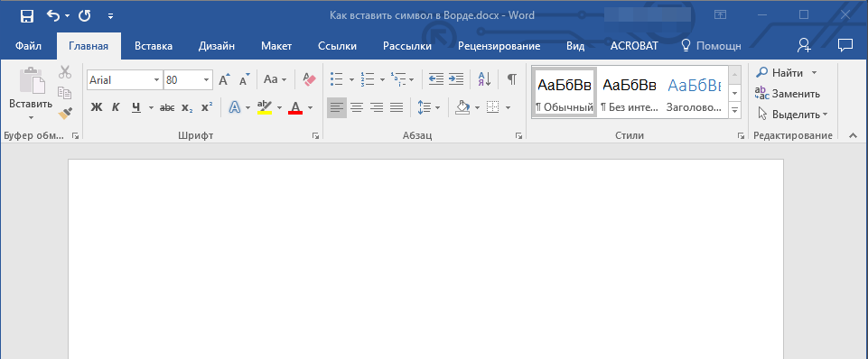868x359 pixels.
Task: Insert a numbered list
Action: pyautogui.click(x=367, y=79)
